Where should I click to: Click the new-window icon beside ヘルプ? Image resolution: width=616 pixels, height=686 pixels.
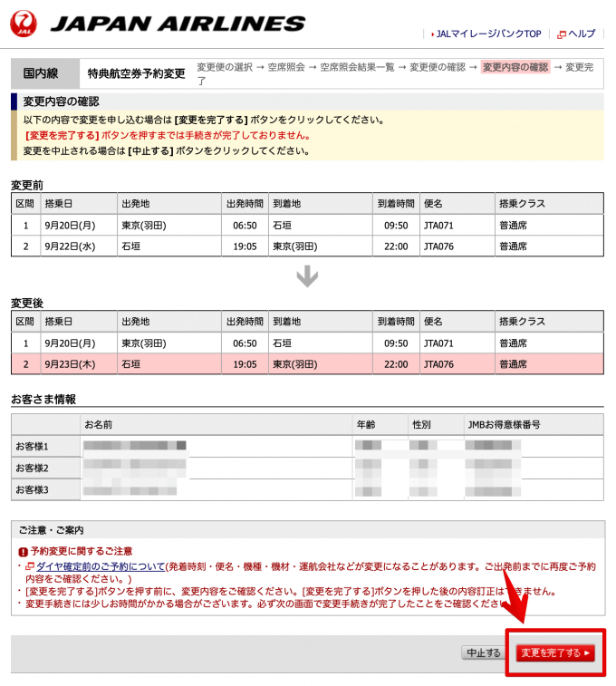(x=561, y=34)
